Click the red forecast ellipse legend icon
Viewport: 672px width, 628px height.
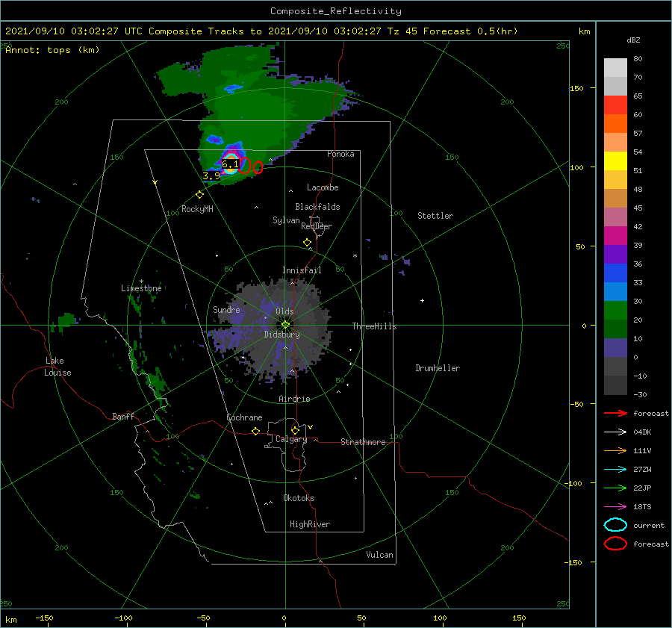(x=615, y=544)
